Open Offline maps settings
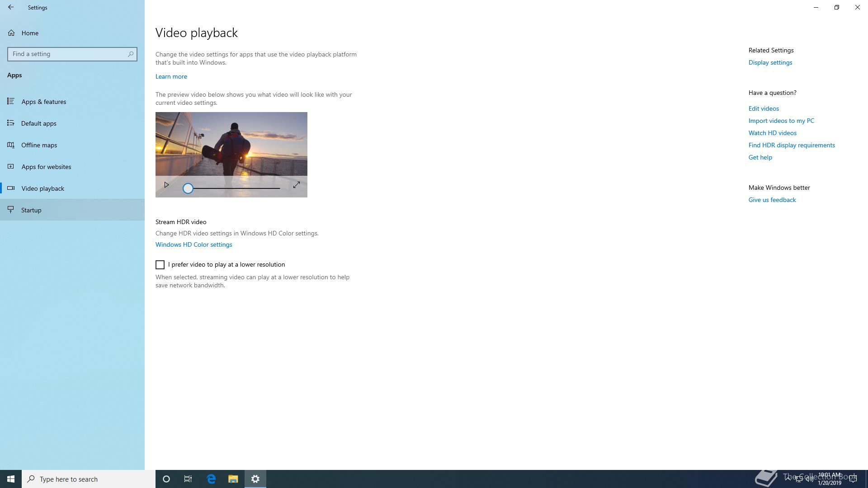The width and height of the screenshot is (868, 488). pos(39,145)
